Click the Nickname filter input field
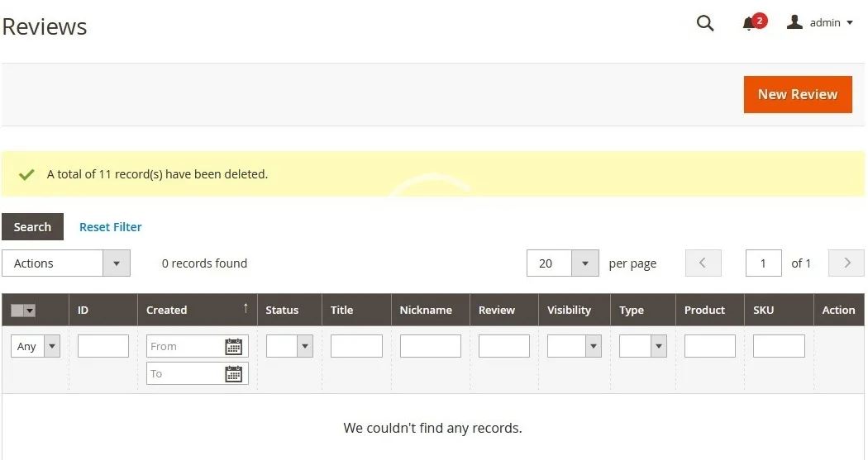The width and height of the screenshot is (868, 460). pos(430,347)
